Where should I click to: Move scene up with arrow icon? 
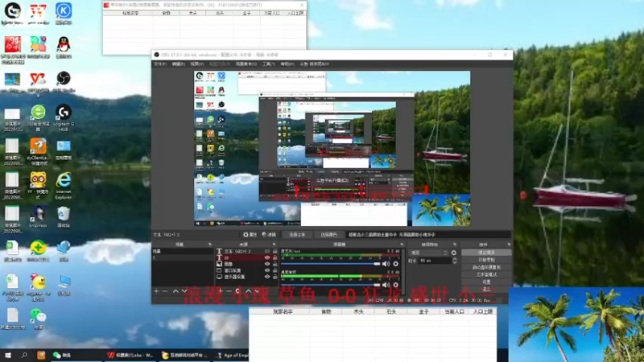point(175,291)
